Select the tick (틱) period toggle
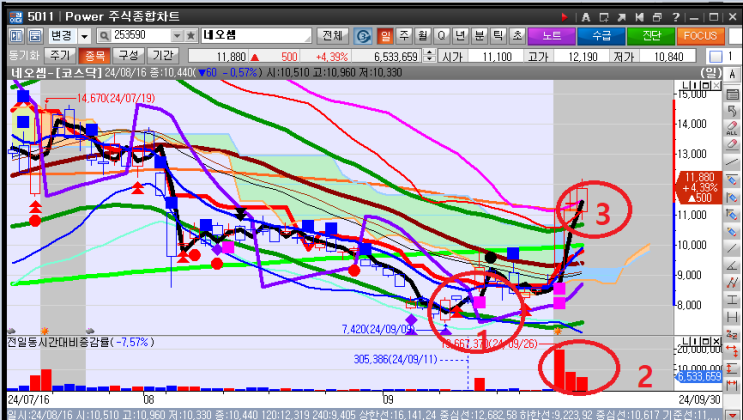Viewport: 743px width, 420px height. tap(498, 36)
